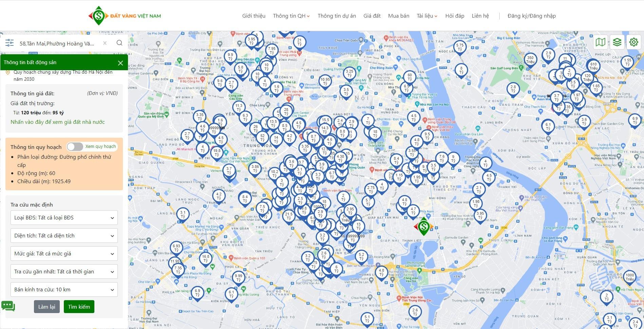Open the Bán kính tra cứu dropdown

pyautogui.click(x=64, y=290)
